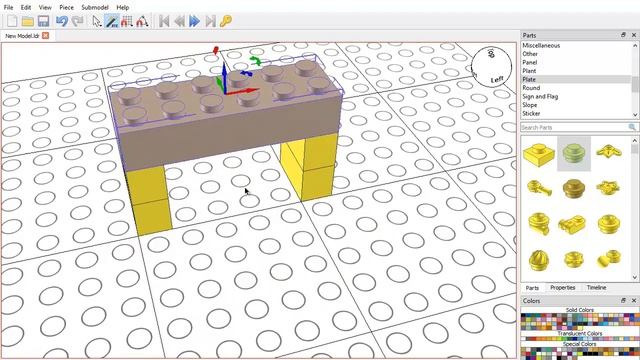Select the New Model.ldr document tab
The image size is (640, 360).
pyautogui.click(x=22, y=36)
